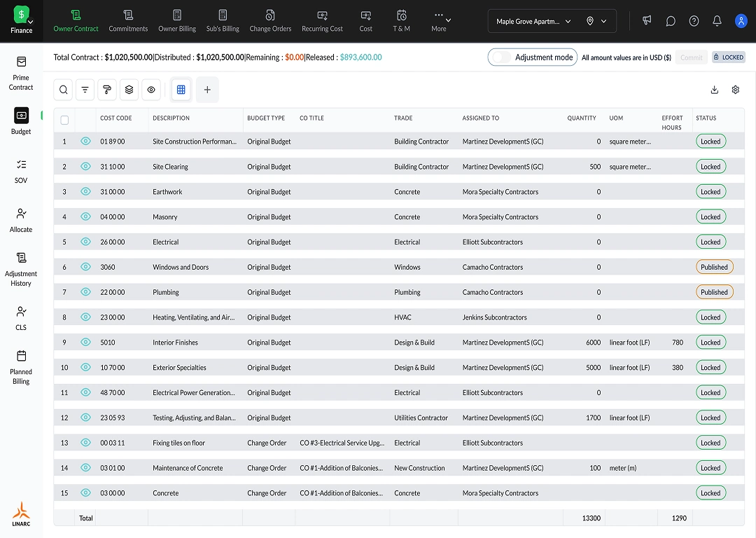Click eye icon on Windows and Doors row

tap(86, 267)
